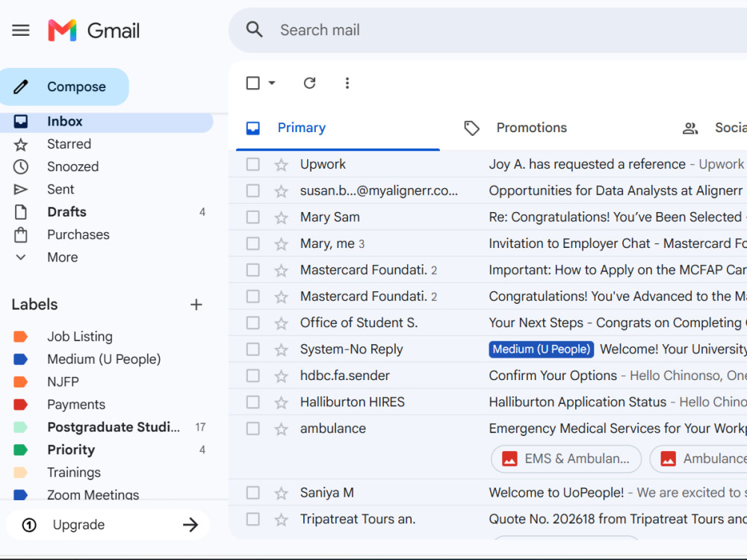The height and width of the screenshot is (560, 747).
Task: Open the main menu hamburger icon
Action: [x=20, y=31]
